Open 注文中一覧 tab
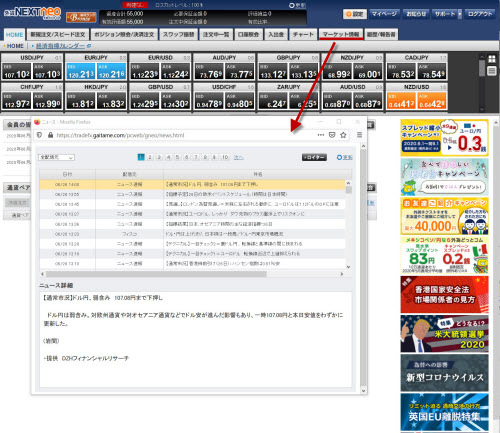This screenshot has height=433, width=500. 216,34
